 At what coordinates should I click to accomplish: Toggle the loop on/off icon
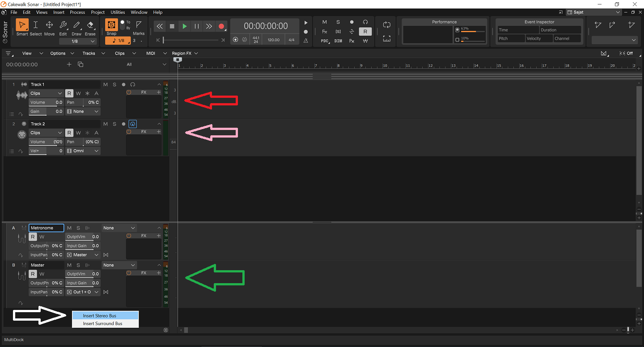point(387,25)
